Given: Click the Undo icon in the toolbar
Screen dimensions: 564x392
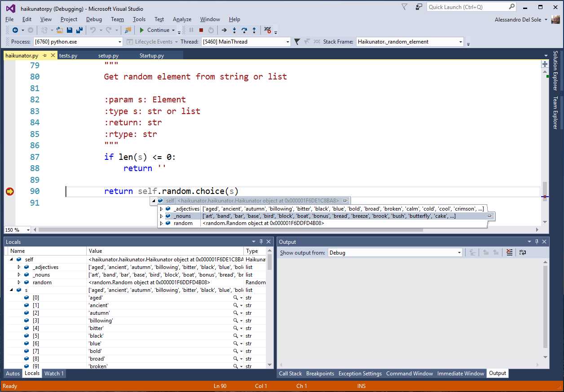Looking at the screenshot, I should click(x=93, y=30).
